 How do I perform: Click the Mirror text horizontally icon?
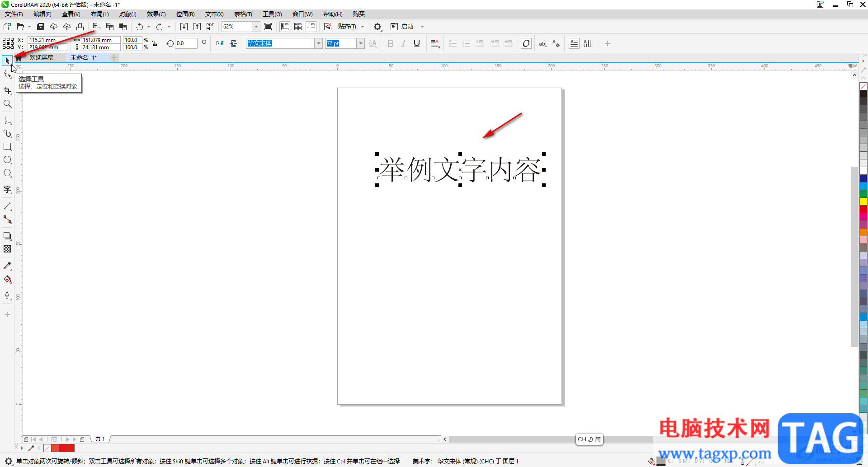[220, 43]
